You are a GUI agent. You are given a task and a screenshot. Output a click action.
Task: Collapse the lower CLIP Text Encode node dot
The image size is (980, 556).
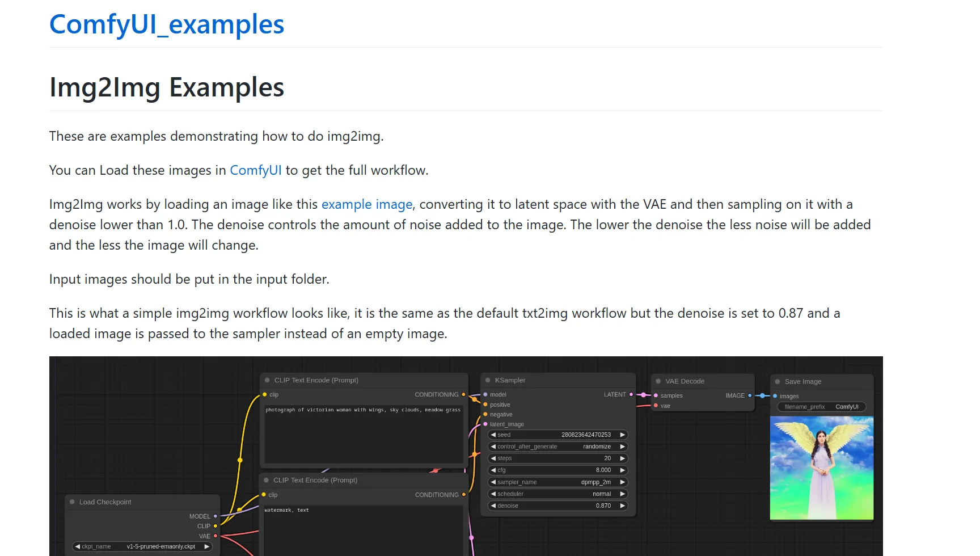point(266,480)
